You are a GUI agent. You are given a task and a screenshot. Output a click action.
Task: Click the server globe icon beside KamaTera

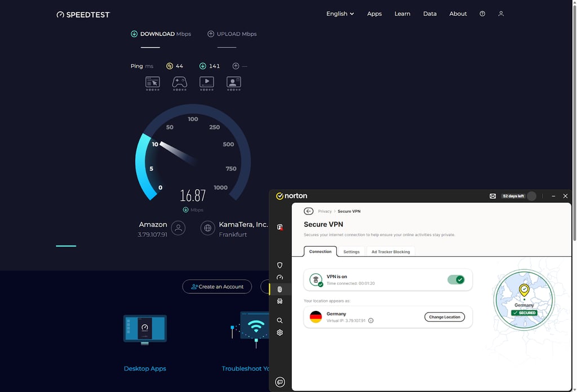(x=207, y=228)
